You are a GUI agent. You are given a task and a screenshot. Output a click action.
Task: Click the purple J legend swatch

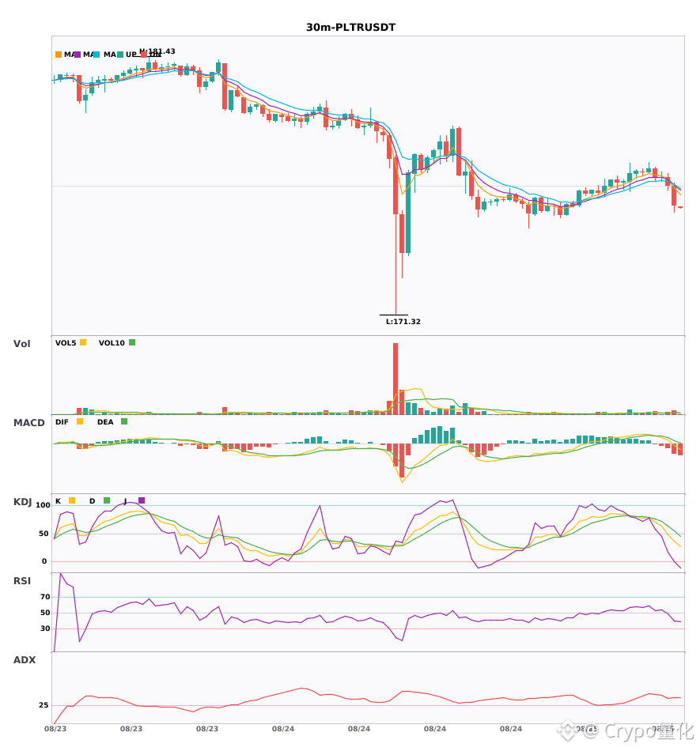click(142, 500)
